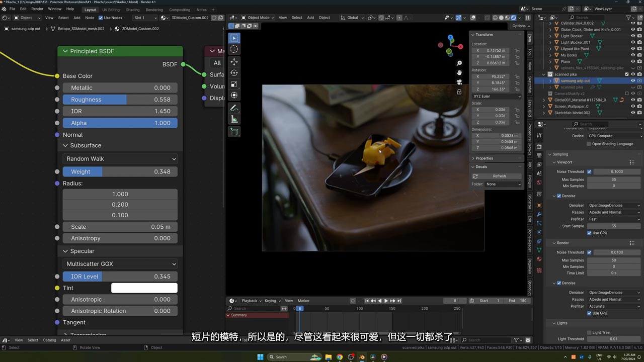This screenshot has width=644, height=362.
Task: Choose the Measure tool
Action: [x=234, y=119]
